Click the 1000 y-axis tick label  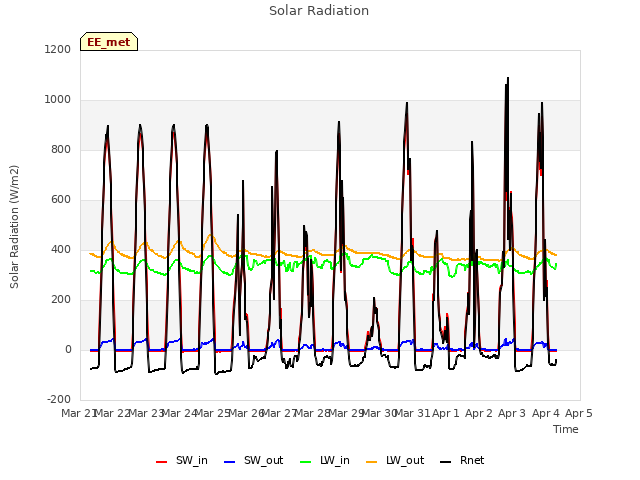(58, 100)
